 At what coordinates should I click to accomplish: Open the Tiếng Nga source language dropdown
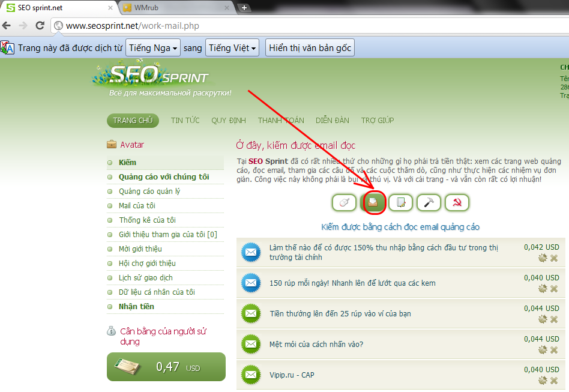coord(153,48)
